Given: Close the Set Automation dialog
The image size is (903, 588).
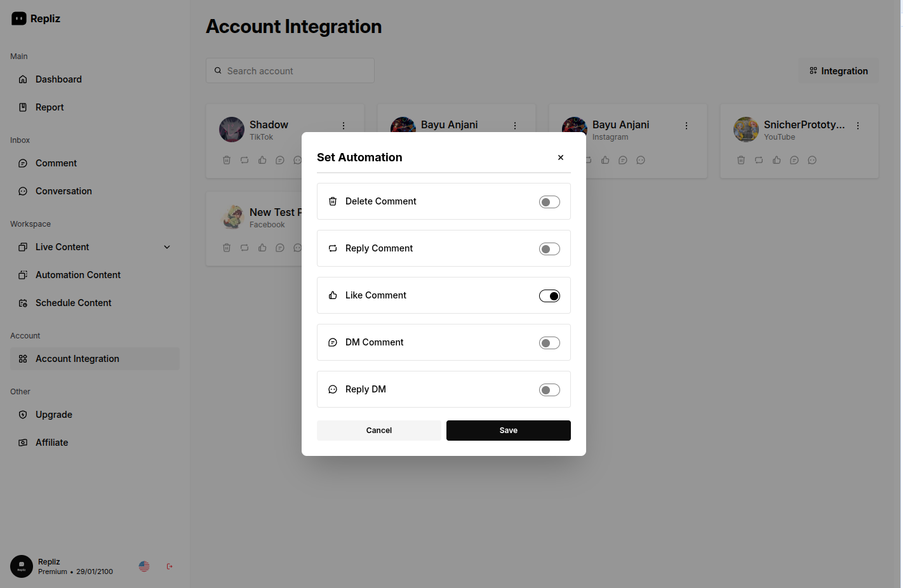Looking at the screenshot, I should click(561, 157).
